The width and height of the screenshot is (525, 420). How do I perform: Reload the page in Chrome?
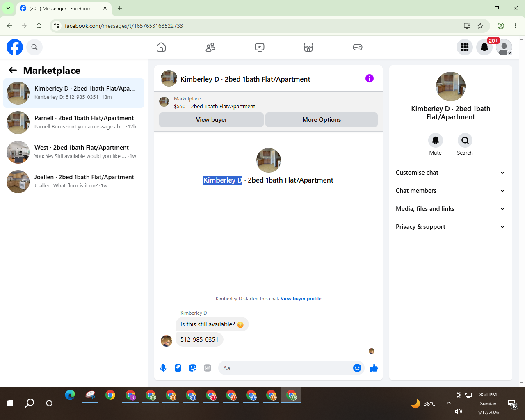point(39,26)
